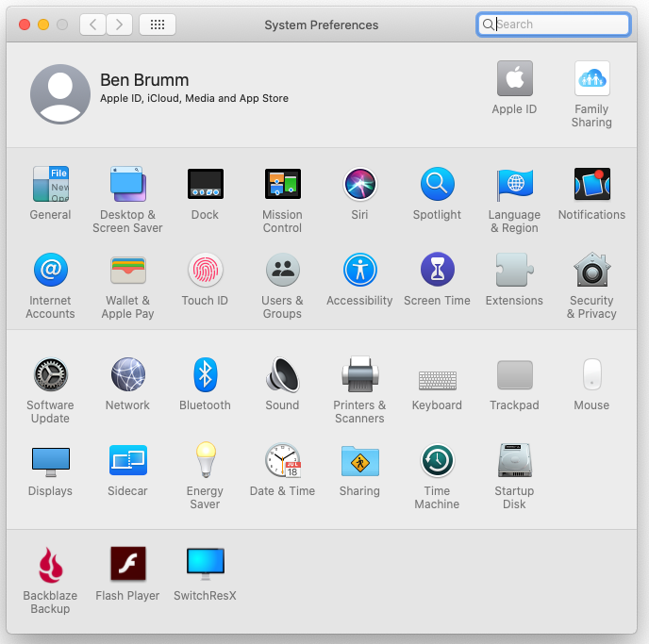Open Family Sharing settings
The height and width of the screenshot is (644, 649).
[x=591, y=79]
